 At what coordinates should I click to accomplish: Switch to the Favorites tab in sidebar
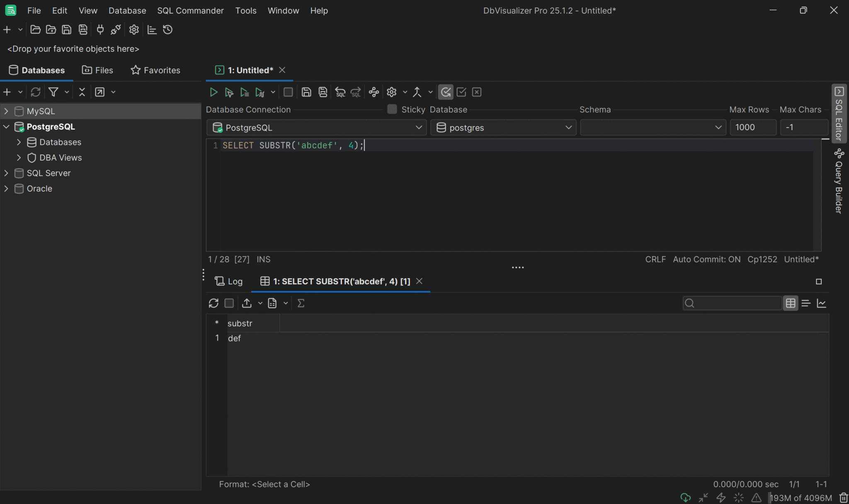pyautogui.click(x=155, y=70)
